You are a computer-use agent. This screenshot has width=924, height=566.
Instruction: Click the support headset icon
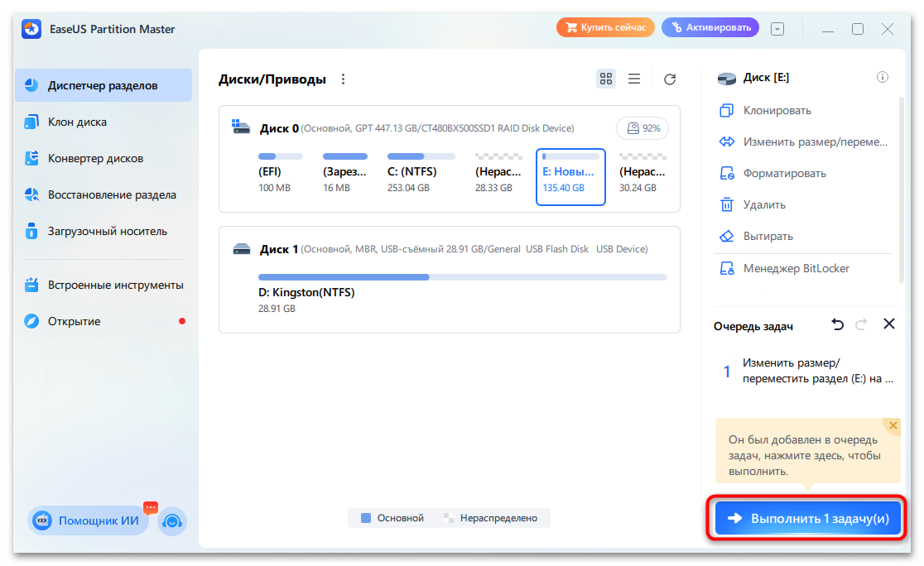(172, 521)
